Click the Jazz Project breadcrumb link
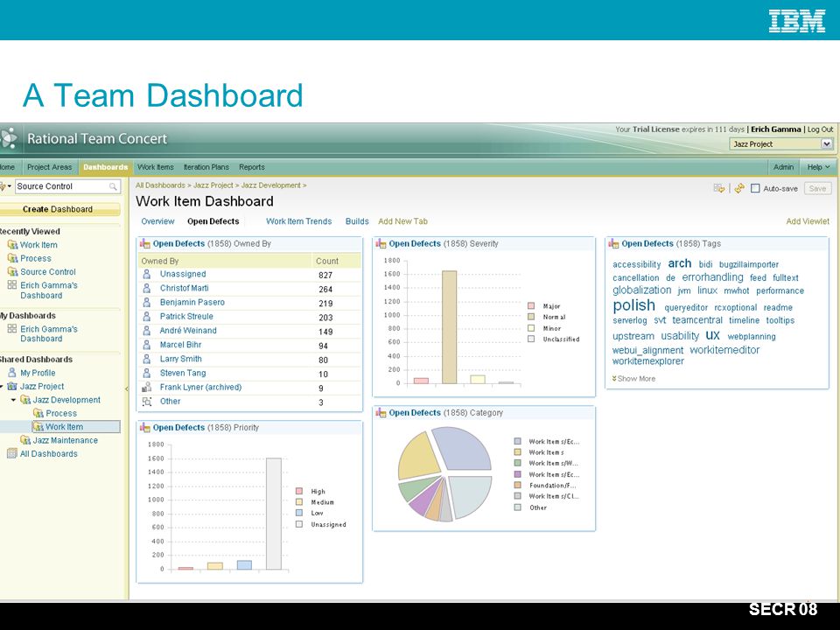 (213, 185)
